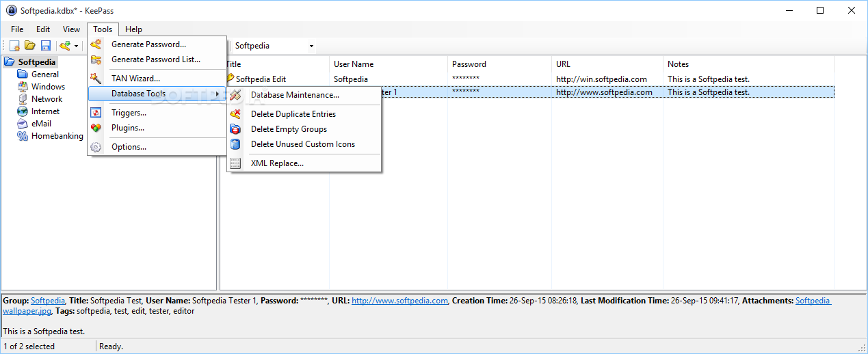
Task: Click the Network group icon
Action: (23, 99)
